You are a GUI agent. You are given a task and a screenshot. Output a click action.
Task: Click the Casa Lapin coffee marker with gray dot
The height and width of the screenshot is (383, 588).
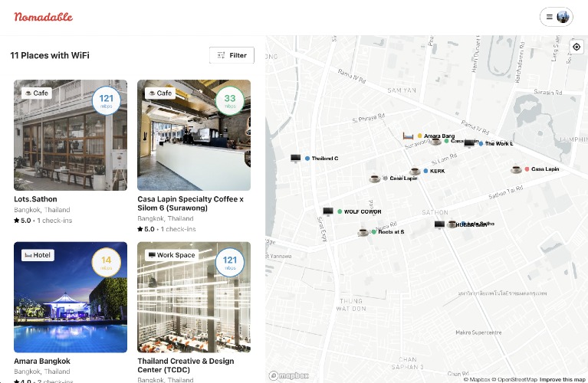(x=375, y=178)
